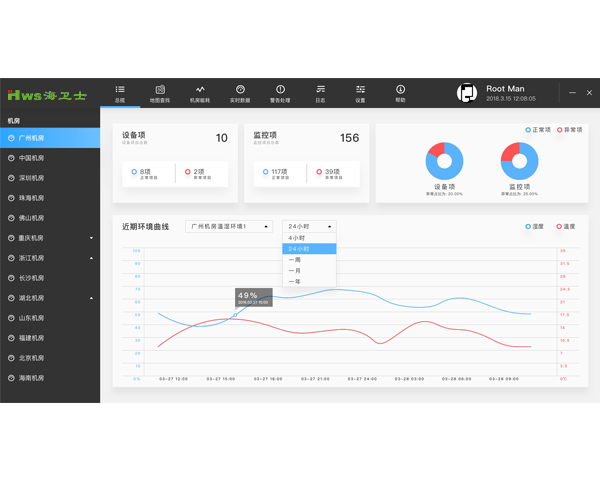
Task: Click the 2项 abnormal devices entry
Action: click(198, 174)
